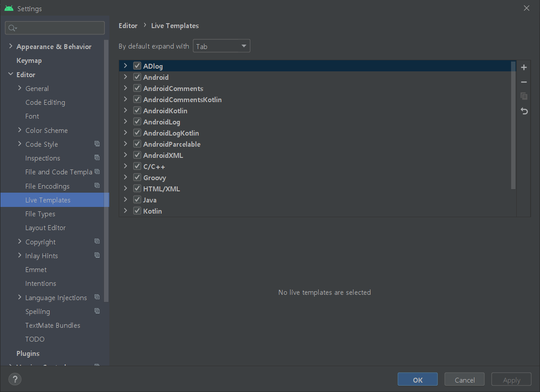The image size is (540, 392).
Task: Select the TODO settings page
Action: tap(35, 339)
